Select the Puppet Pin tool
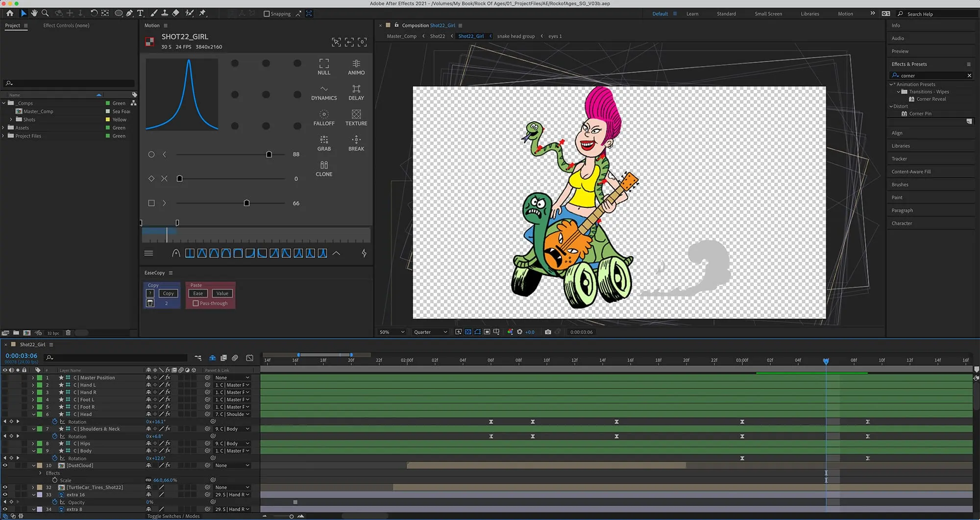The image size is (980, 520). click(x=202, y=13)
